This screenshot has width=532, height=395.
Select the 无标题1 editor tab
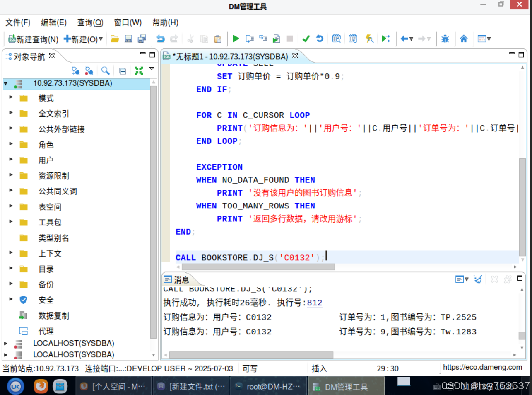[230, 56]
